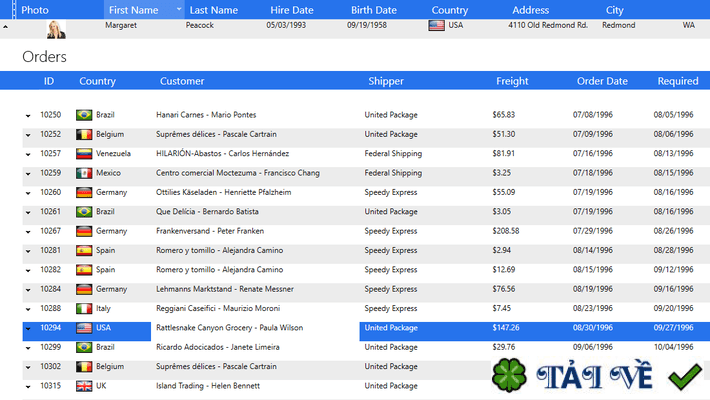Click the USA flag in Margaret Peacock's row
Screen dimensions: 710x400
[436, 25]
